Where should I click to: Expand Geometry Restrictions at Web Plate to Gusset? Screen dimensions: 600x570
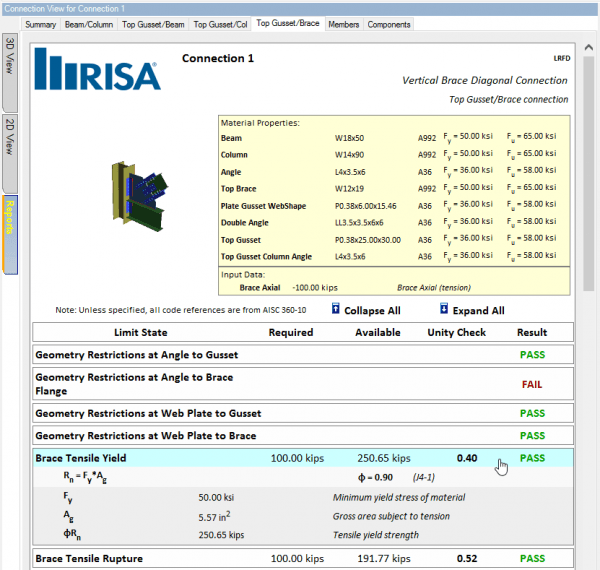147,413
